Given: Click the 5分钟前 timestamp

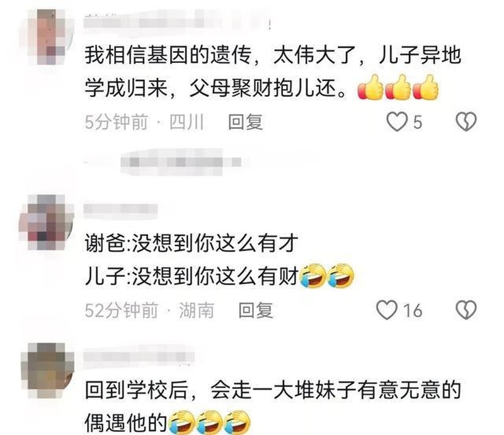Looking at the screenshot, I should [117, 122].
